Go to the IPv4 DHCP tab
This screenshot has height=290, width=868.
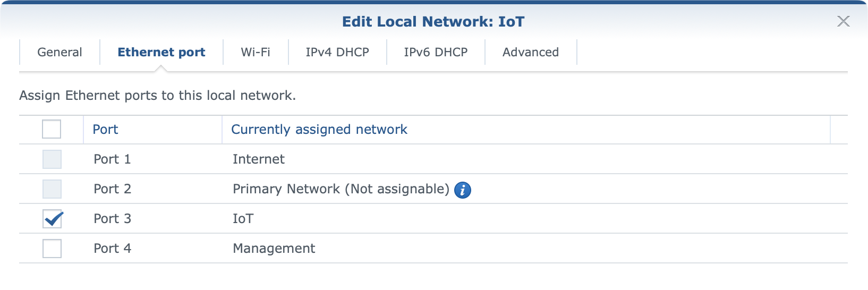(x=337, y=52)
